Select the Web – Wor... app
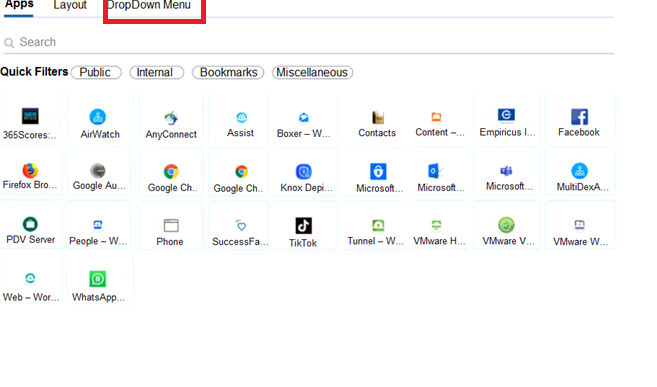 coord(30,279)
